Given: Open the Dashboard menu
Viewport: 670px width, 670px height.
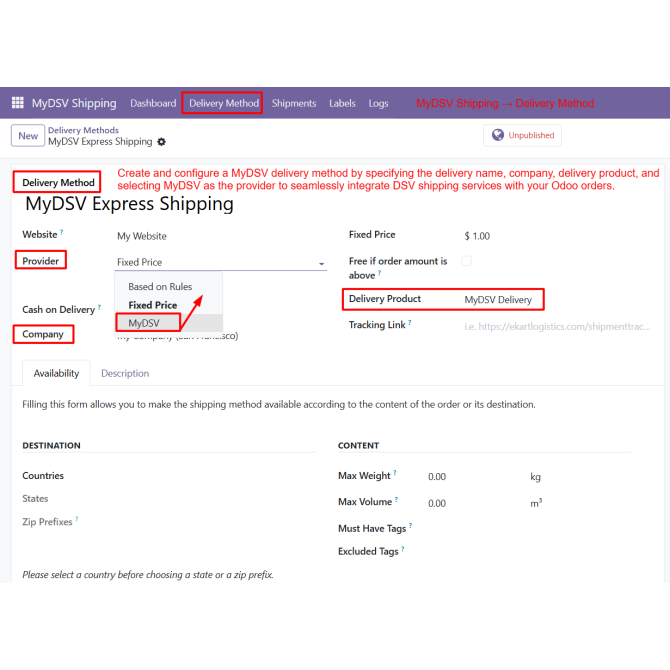Looking at the screenshot, I should pyautogui.click(x=153, y=103).
